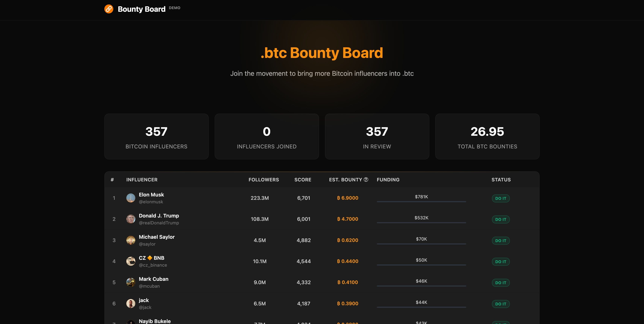The width and height of the screenshot is (644, 324).
Task: Open the jack name link
Action: [144, 300]
